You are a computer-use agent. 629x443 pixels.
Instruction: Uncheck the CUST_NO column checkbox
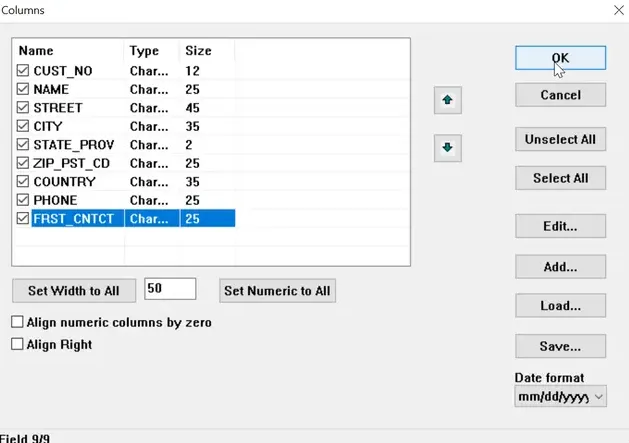click(23, 70)
